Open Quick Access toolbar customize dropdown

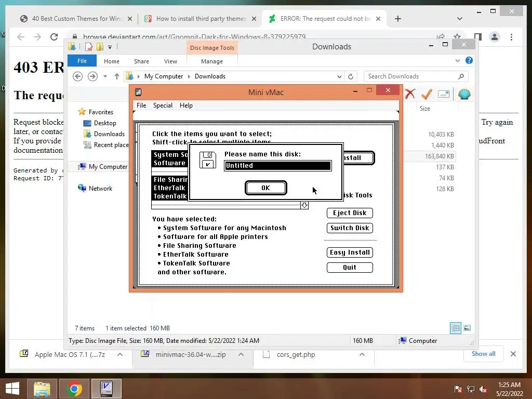click(x=110, y=47)
